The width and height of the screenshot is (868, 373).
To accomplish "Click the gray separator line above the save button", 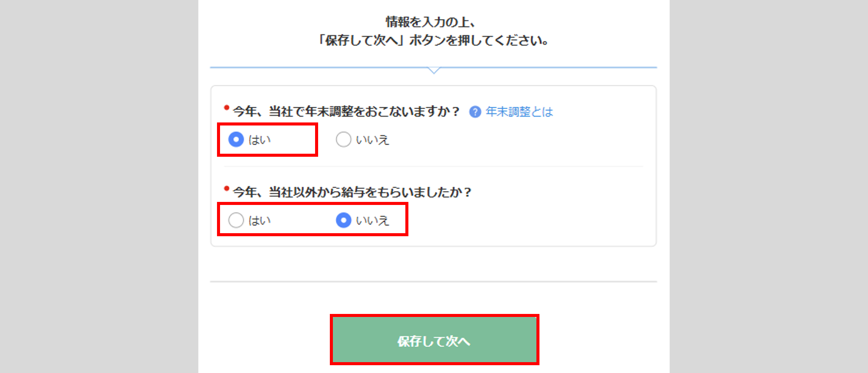I will click(433, 281).
